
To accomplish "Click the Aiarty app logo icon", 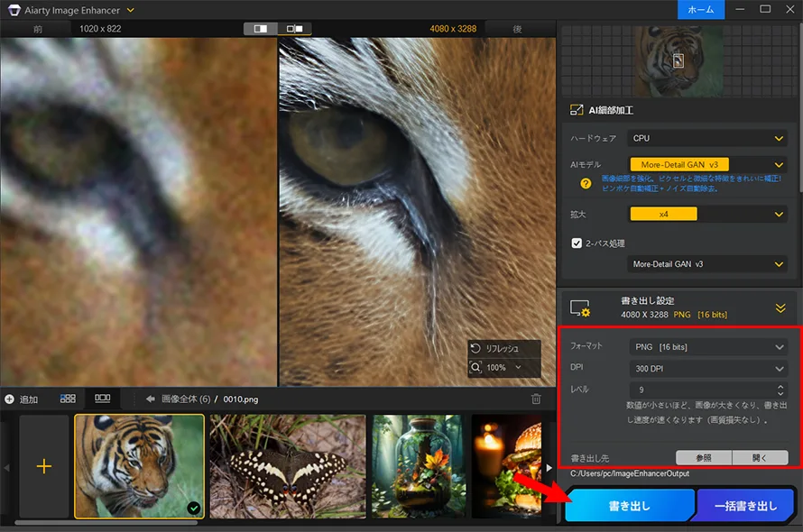I will (14, 10).
